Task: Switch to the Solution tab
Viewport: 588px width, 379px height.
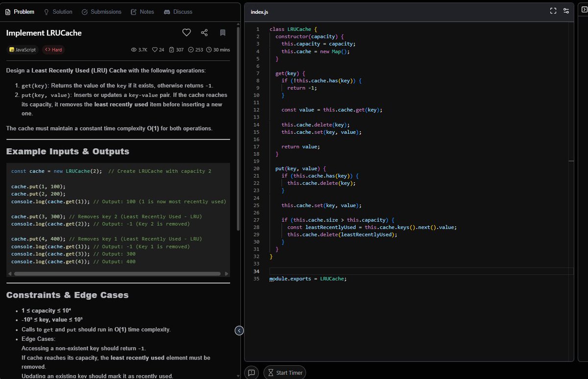Action: point(58,12)
